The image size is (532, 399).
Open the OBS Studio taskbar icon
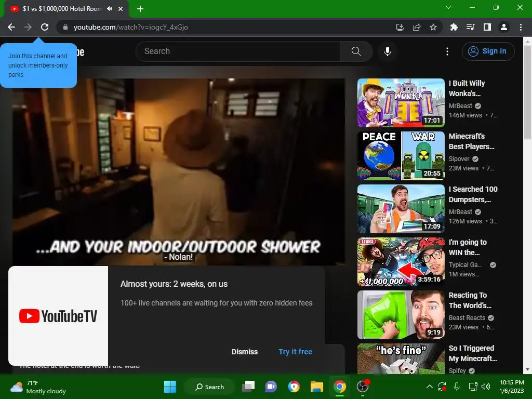[362, 387]
